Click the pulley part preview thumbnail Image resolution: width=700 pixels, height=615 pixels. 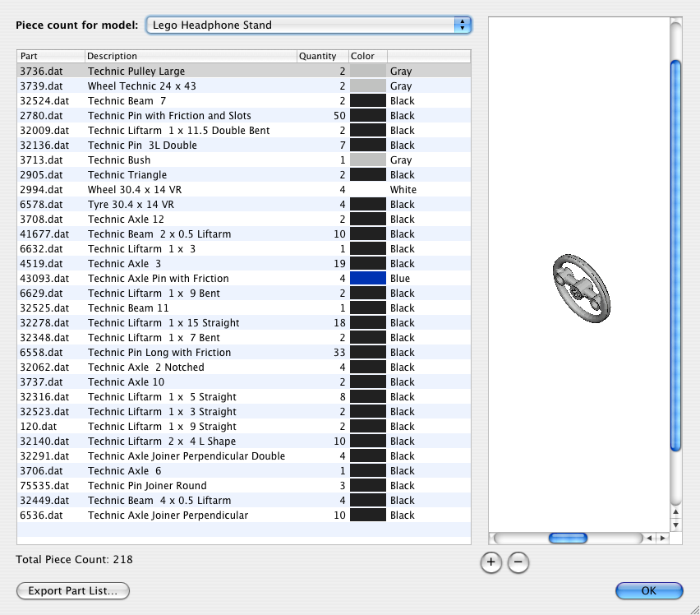(582, 289)
